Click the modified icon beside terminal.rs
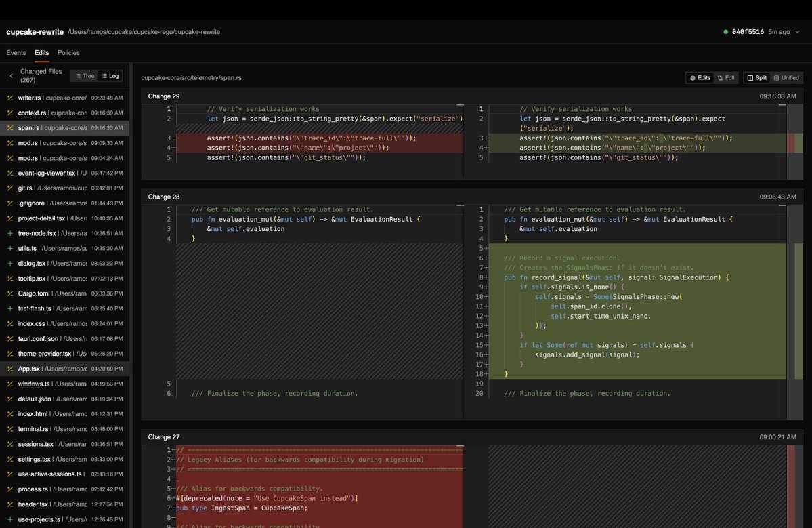This screenshot has height=528, width=812. (x=10, y=429)
